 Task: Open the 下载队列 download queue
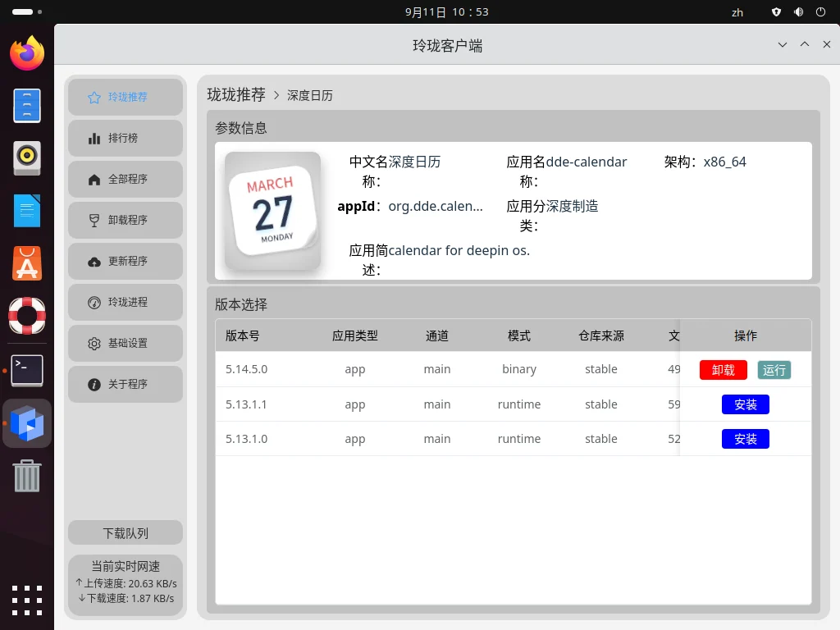pos(126,533)
